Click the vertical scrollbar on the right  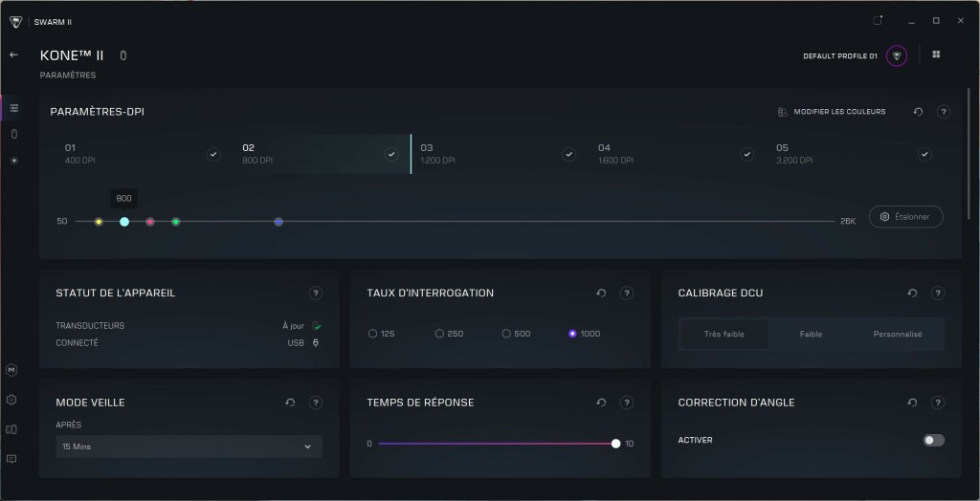tap(969, 154)
